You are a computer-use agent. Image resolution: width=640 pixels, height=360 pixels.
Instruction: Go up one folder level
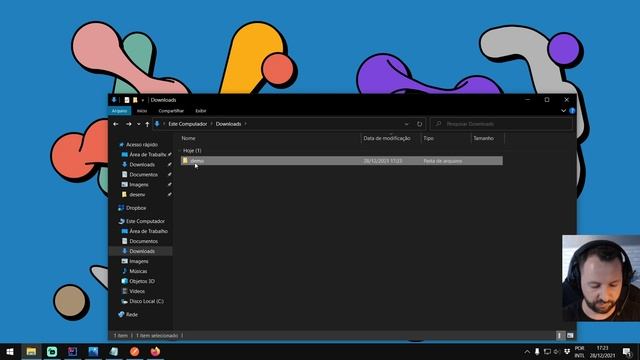(147, 124)
